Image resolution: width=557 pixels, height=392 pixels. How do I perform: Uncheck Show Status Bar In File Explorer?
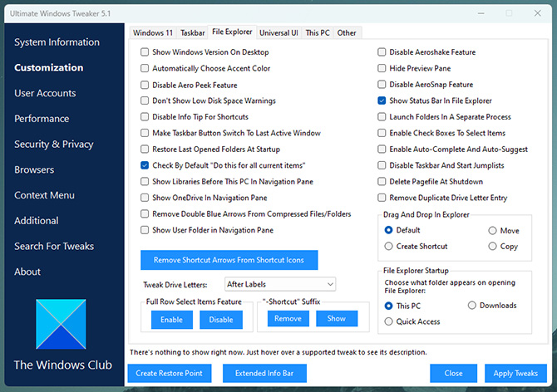click(382, 100)
